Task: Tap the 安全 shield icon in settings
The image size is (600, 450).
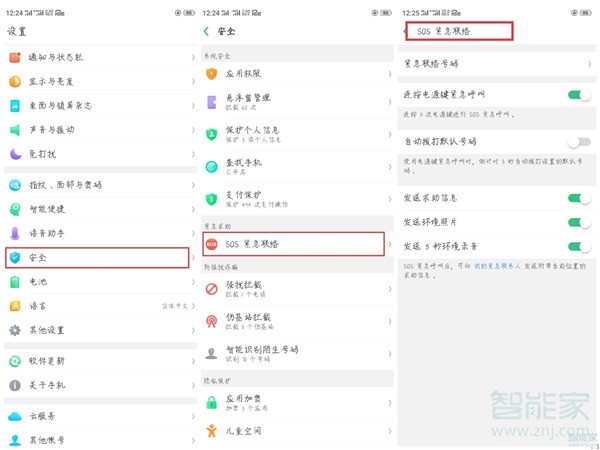Action: [15, 257]
